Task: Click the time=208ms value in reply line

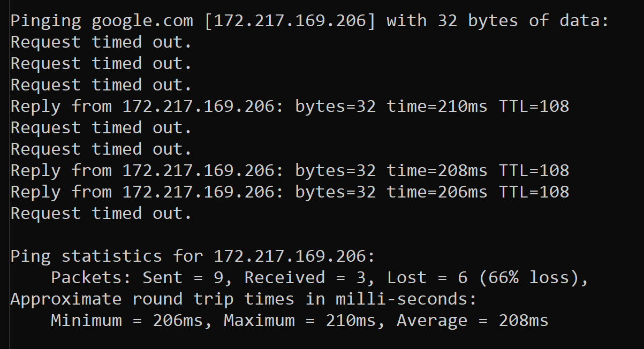Action: 437,171
